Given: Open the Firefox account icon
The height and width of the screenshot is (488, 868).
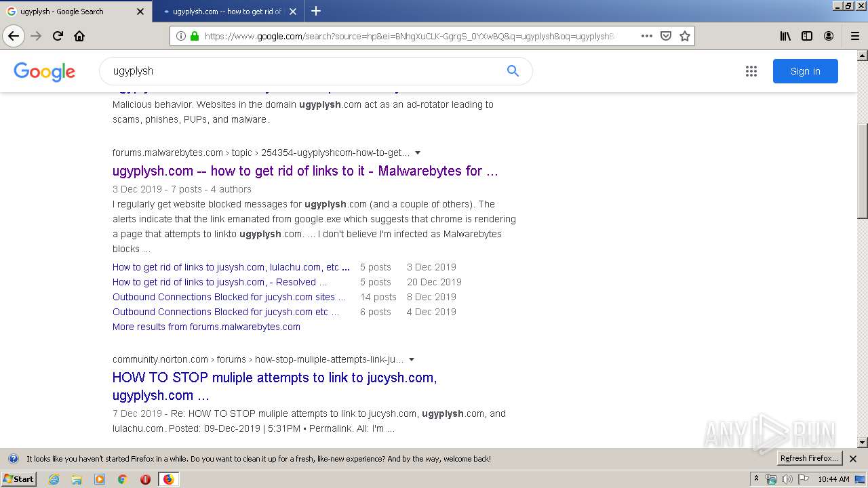Looking at the screenshot, I should [829, 36].
